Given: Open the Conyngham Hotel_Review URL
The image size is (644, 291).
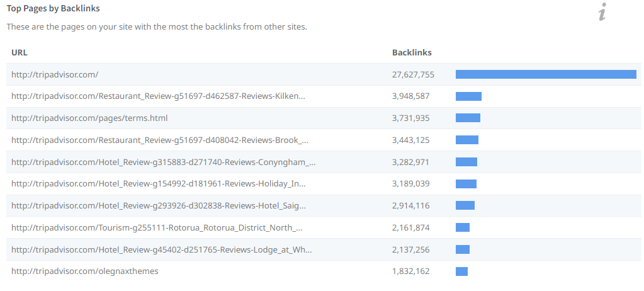Looking at the screenshot, I should [163, 162].
